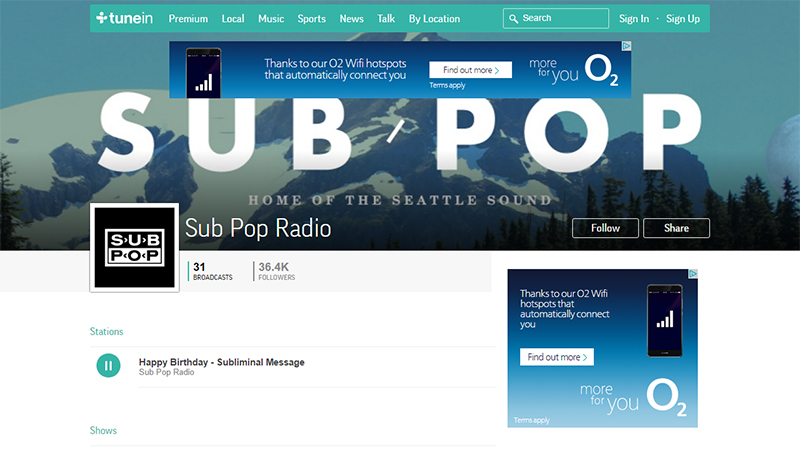Click the O2 logo in the sidebar ad
This screenshot has width=800, height=450.
pyautogui.click(x=666, y=397)
